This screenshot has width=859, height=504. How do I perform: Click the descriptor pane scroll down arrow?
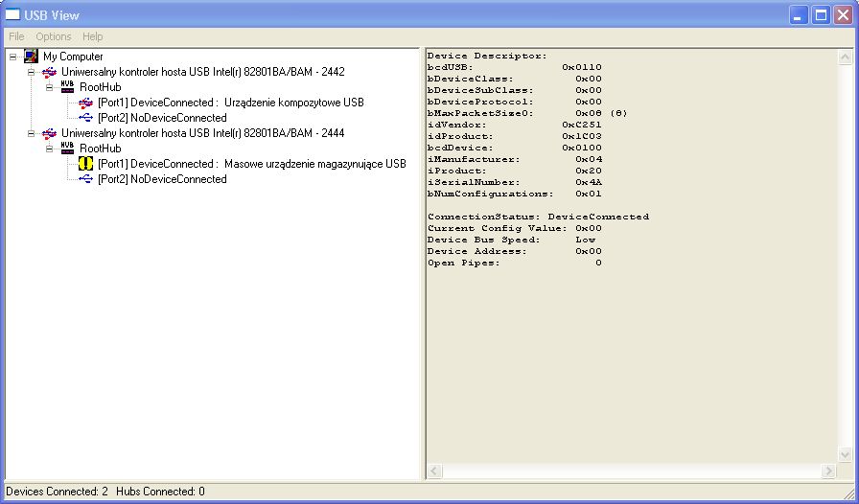click(845, 455)
